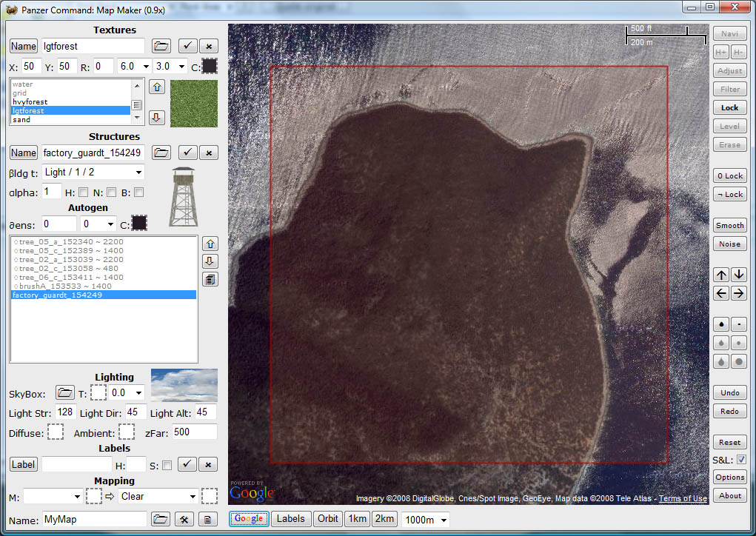Image resolution: width=756 pixels, height=536 pixels.
Task: Move selected texture up in list
Action: pos(156,87)
